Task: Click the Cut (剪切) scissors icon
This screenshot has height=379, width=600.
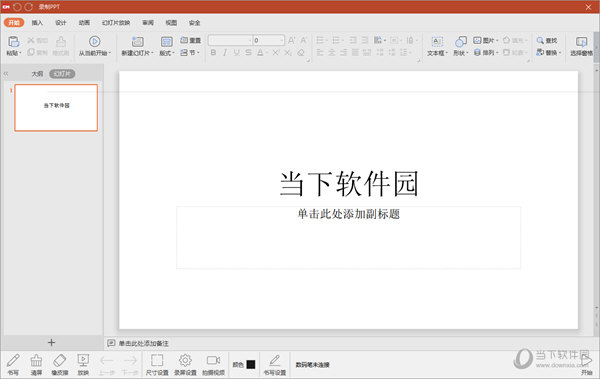Action: [31, 40]
